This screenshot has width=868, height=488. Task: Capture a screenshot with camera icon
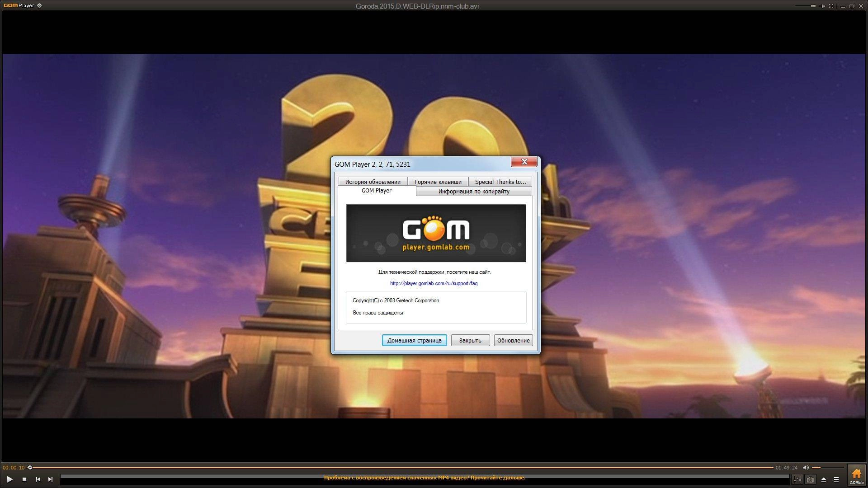[x=810, y=479]
